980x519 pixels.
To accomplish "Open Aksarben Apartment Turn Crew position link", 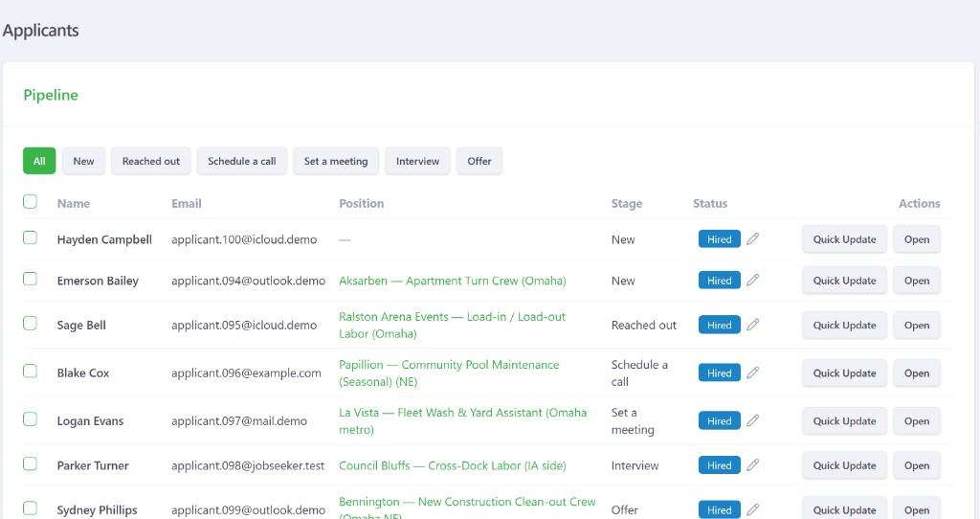I will (453, 281).
